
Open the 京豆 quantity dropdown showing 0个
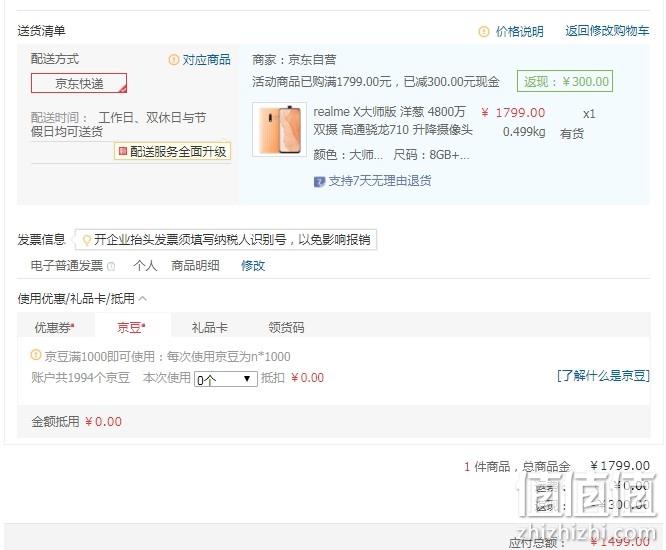pos(226,379)
